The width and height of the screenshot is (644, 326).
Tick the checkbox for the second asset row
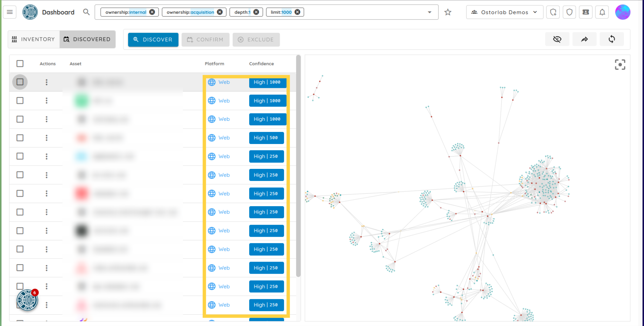pos(20,101)
